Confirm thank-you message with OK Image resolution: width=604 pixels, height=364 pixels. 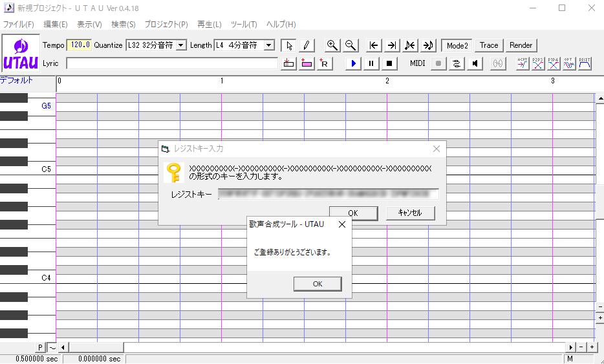(x=318, y=284)
